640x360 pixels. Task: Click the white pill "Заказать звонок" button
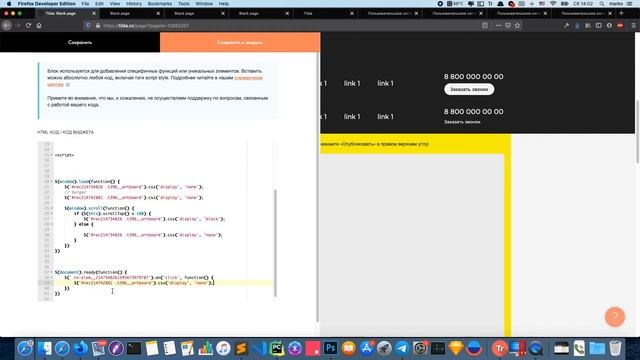point(469,89)
